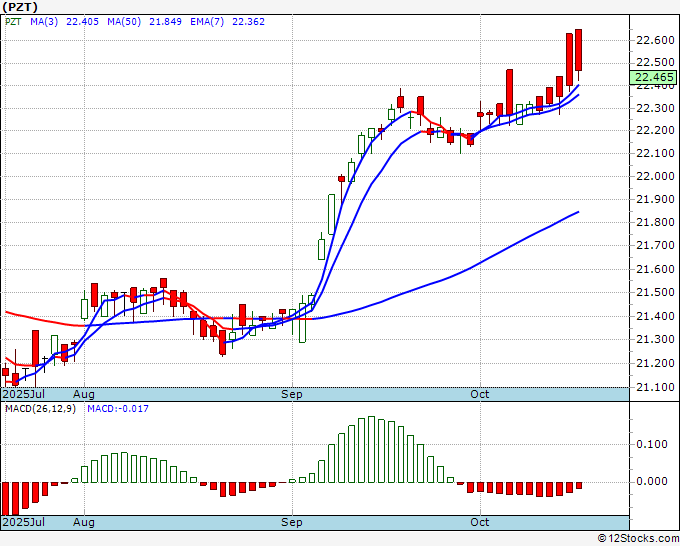
Task: Click the last tall red candlestick
Action: pyautogui.click(x=578, y=50)
